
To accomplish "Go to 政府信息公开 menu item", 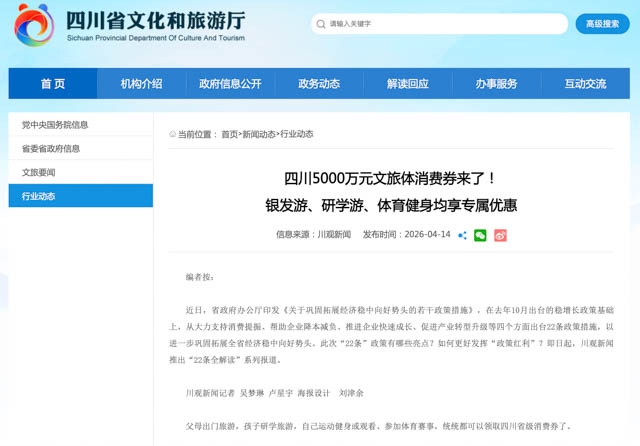I will [x=230, y=84].
